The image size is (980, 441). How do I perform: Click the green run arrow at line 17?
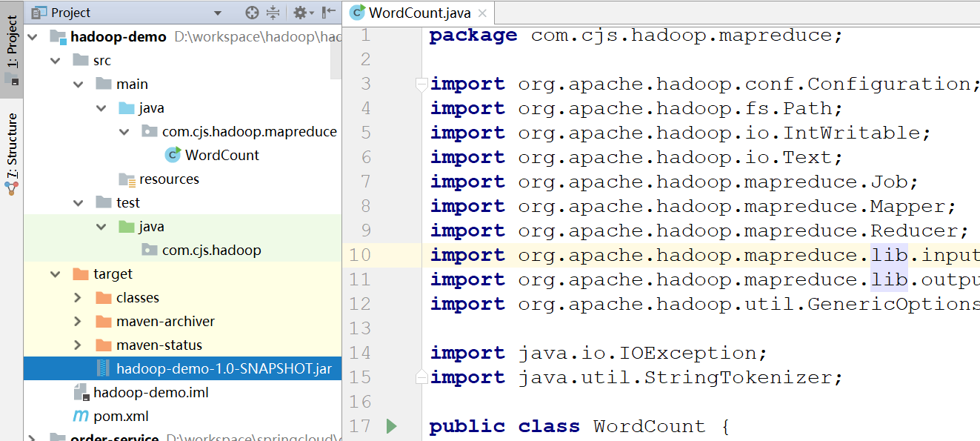coord(392,426)
